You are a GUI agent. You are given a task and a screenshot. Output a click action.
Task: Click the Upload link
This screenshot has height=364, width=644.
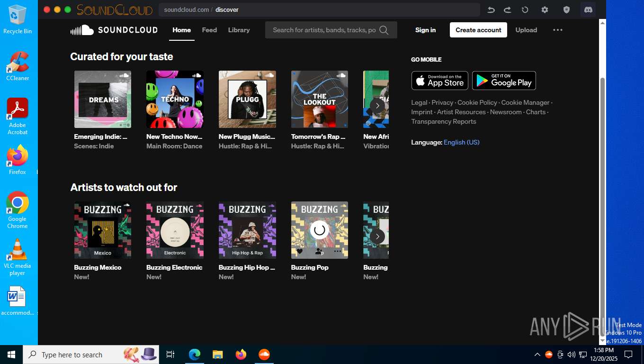pos(526,30)
